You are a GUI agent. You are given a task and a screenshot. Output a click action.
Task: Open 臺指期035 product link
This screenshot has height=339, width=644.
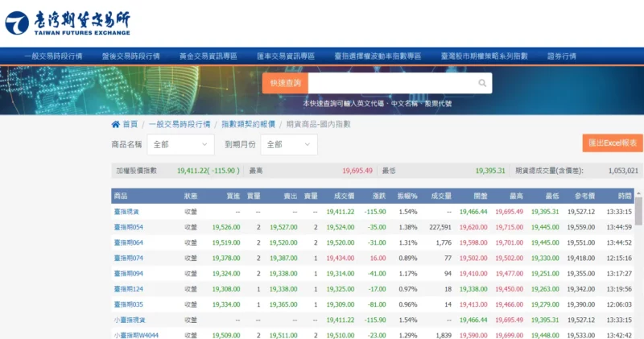pyautogui.click(x=129, y=304)
